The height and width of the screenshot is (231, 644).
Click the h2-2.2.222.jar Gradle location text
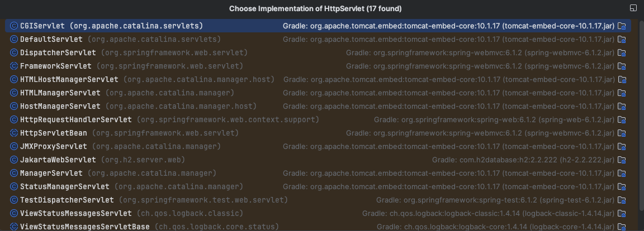(x=523, y=160)
